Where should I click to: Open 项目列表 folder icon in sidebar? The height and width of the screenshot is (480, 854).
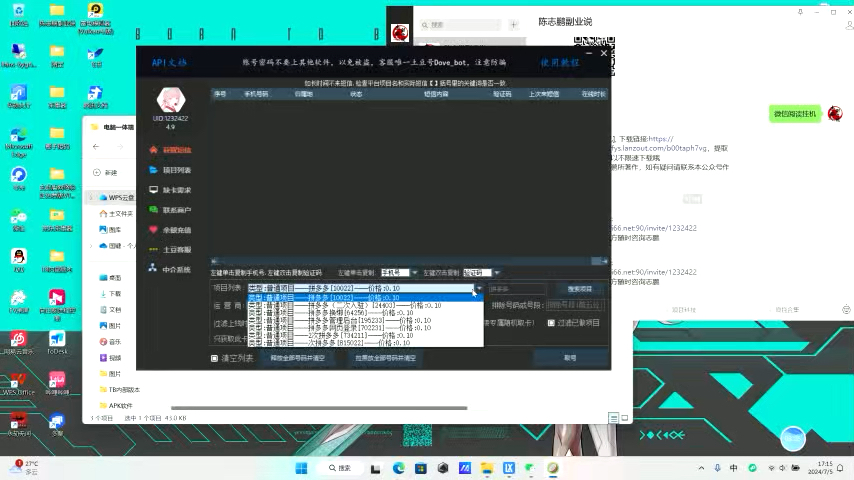point(154,170)
